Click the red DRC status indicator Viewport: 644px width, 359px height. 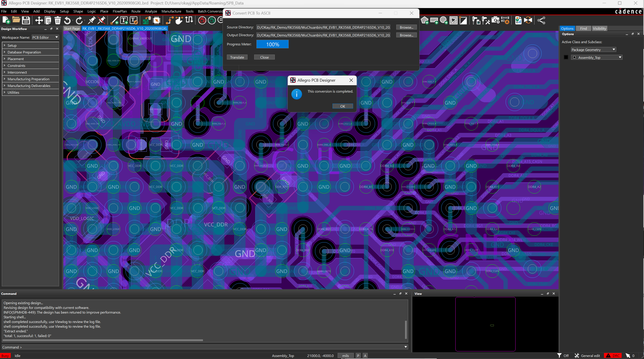click(613, 355)
